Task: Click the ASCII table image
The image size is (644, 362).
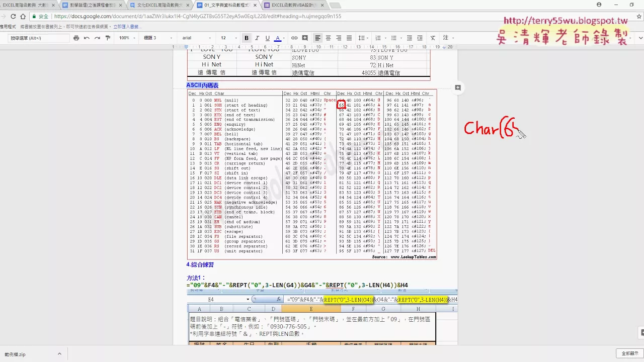Action: click(312, 174)
